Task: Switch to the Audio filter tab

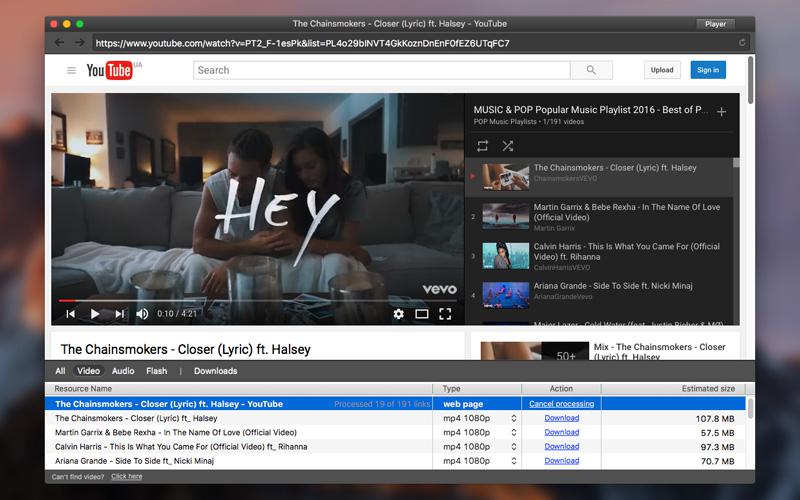Action: [123, 371]
